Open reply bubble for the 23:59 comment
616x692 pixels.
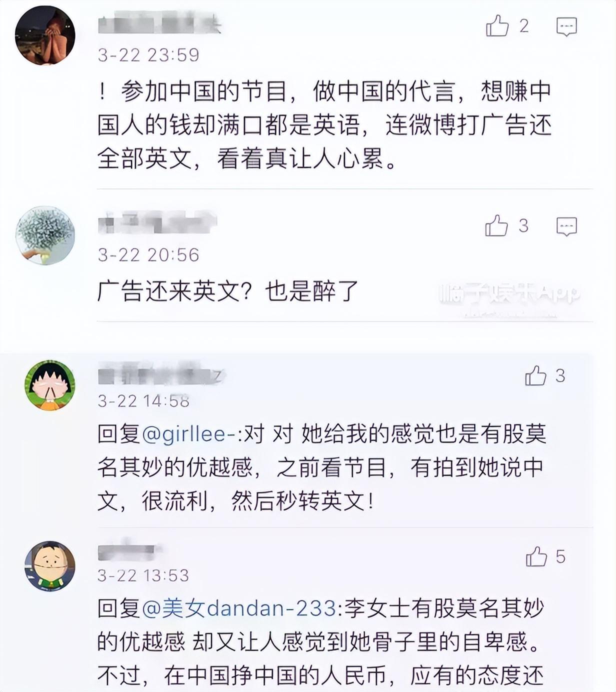(566, 26)
